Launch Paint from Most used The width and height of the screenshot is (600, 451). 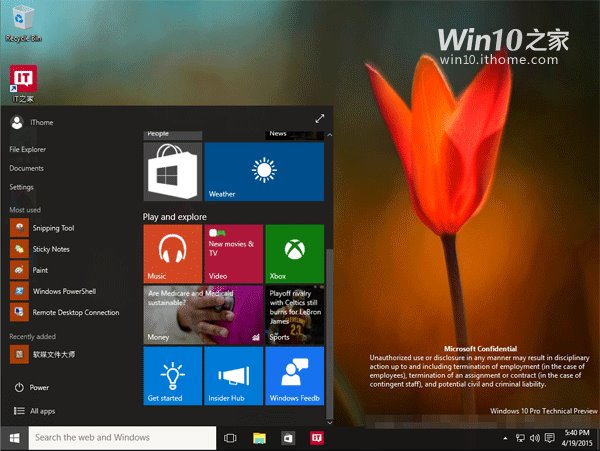29,270
